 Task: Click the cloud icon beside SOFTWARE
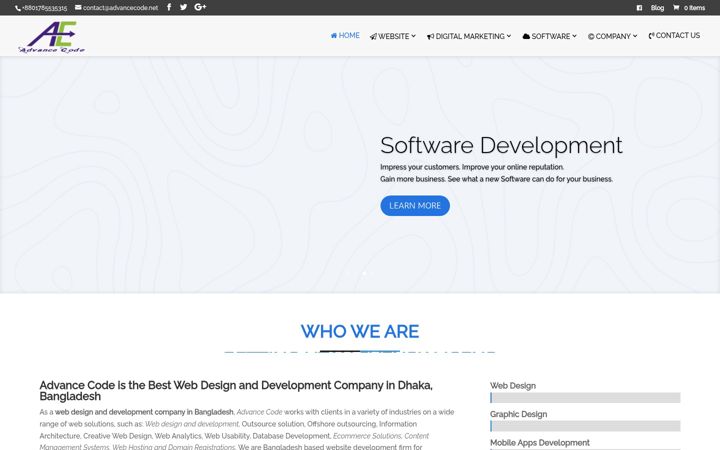tap(526, 36)
